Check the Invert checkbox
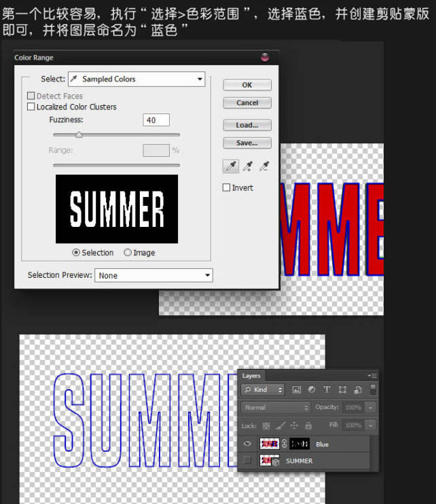 pyautogui.click(x=227, y=187)
